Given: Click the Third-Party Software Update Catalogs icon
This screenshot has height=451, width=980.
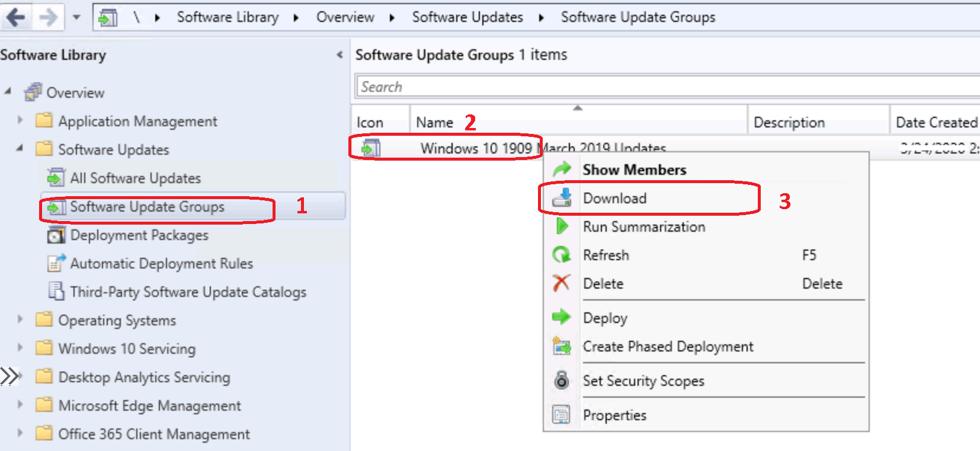Looking at the screenshot, I should tap(56, 292).
